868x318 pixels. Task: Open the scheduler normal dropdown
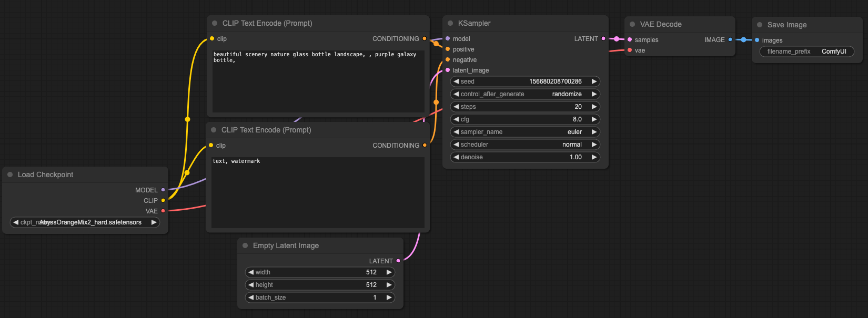[525, 145]
